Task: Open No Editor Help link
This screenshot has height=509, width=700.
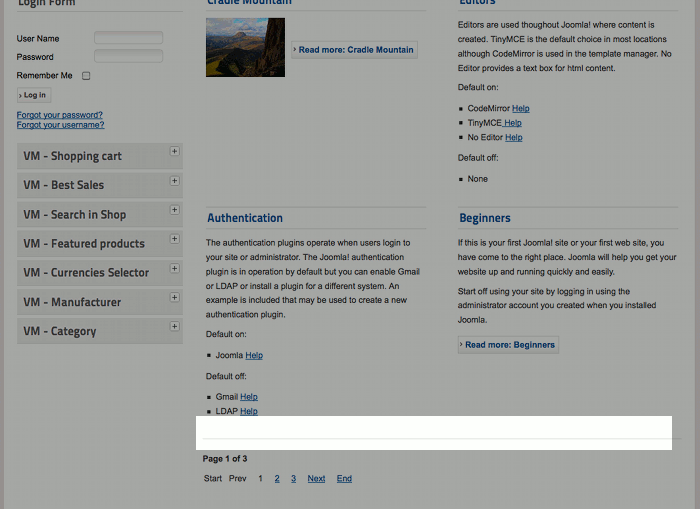Action: click(x=513, y=138)
